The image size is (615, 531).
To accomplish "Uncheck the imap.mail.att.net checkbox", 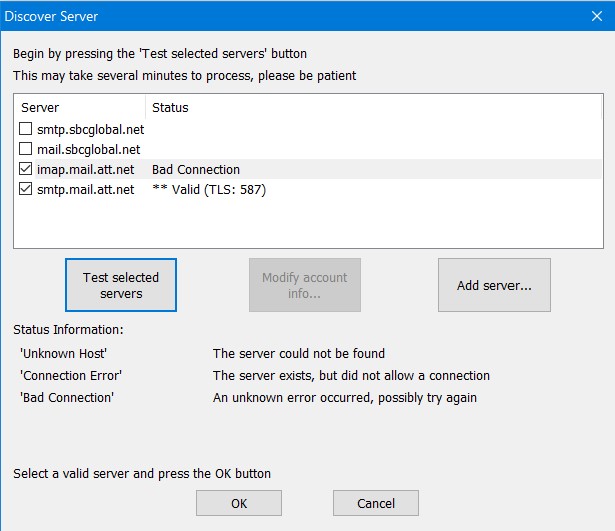I will click(x=25, y=169).
